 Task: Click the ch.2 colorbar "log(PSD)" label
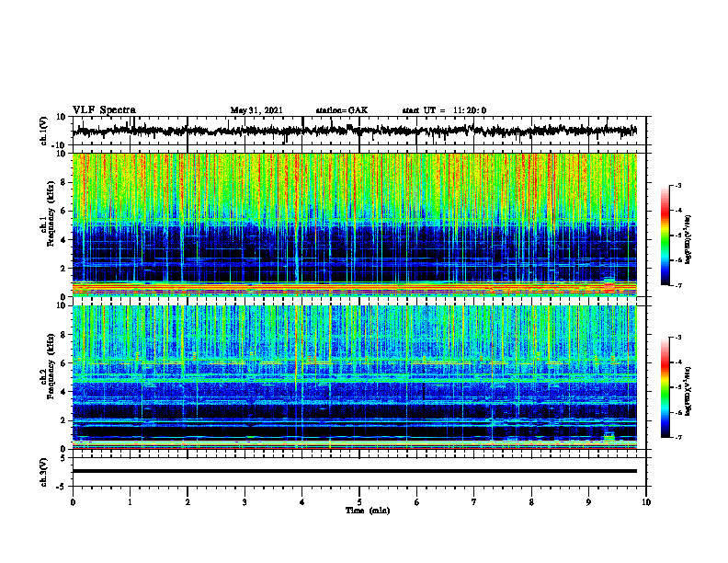pos(688,391)
